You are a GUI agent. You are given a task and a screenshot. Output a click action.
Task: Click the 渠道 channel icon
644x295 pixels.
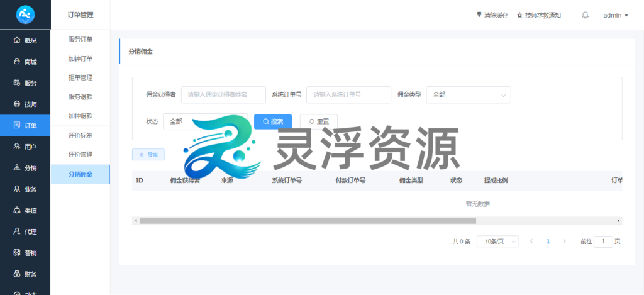click(17, 210)
